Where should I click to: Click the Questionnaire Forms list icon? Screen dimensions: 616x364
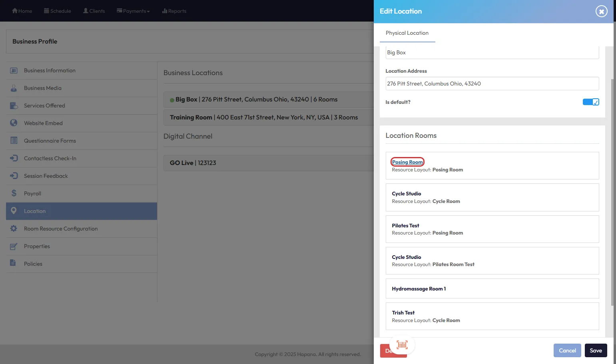click(14, 141)
